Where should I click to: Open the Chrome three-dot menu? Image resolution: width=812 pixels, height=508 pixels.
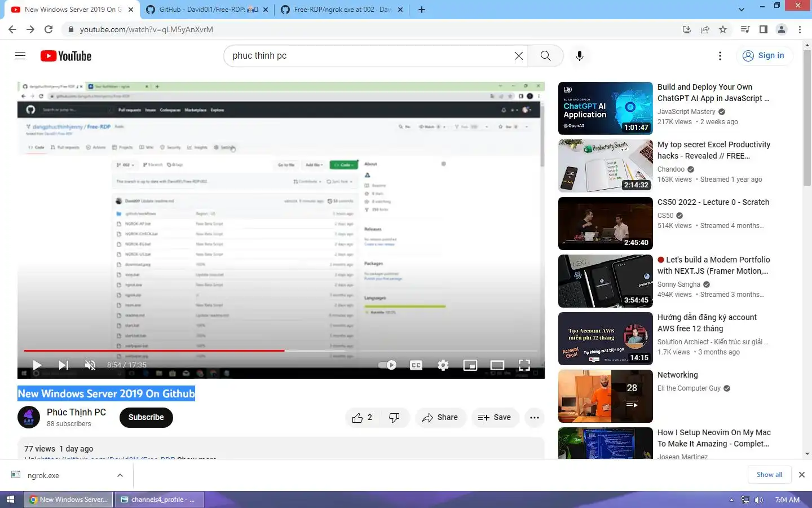click(x=800, y=29)
